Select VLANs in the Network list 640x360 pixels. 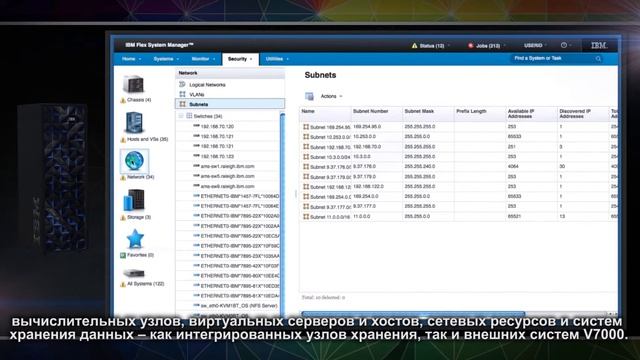point(197,95)
